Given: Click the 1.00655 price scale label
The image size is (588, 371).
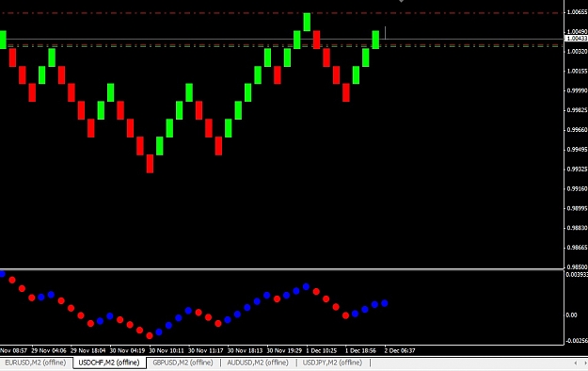Looking at the screenshot, I should (577, 12).
